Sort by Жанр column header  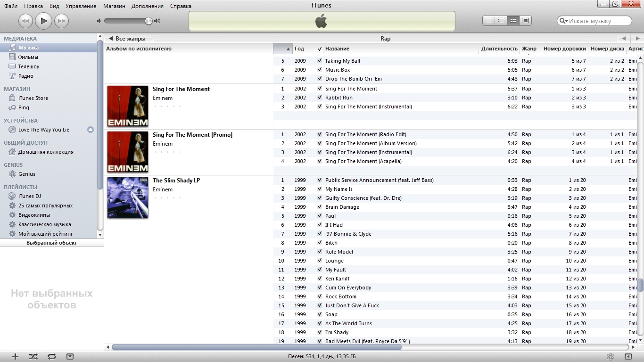(529, 49)
